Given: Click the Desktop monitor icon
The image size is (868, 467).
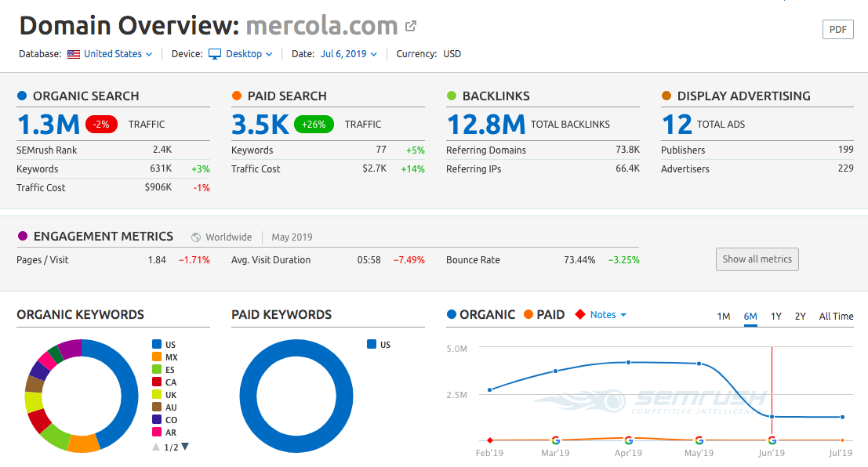Looking at the screenshot, I should [215, 54].
